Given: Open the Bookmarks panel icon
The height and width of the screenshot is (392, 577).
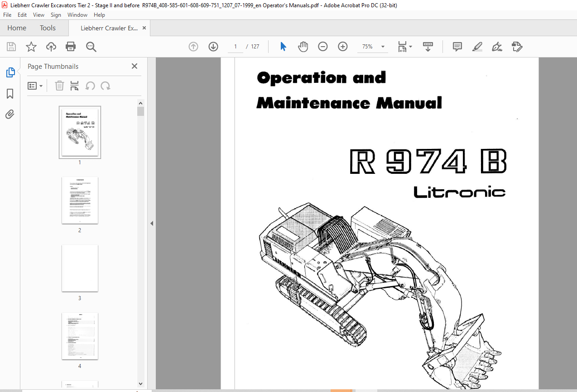Looking at the screenshot, I should [x=10, y=94].
